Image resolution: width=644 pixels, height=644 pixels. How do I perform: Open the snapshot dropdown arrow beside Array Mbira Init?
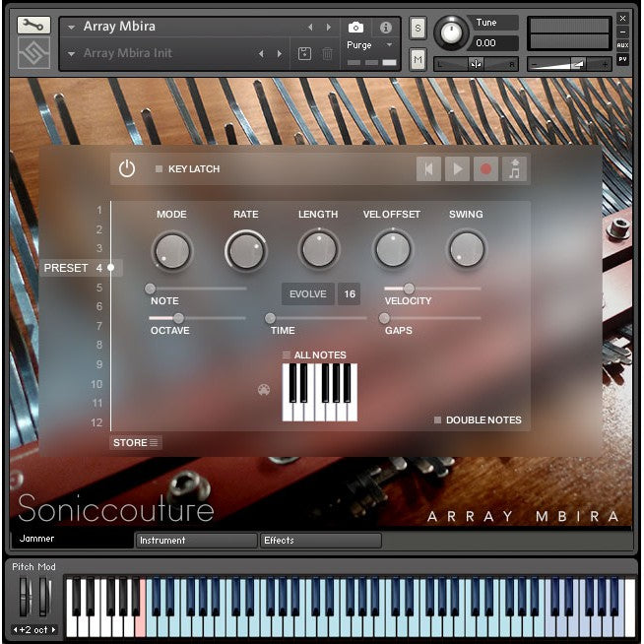(72, 54)
